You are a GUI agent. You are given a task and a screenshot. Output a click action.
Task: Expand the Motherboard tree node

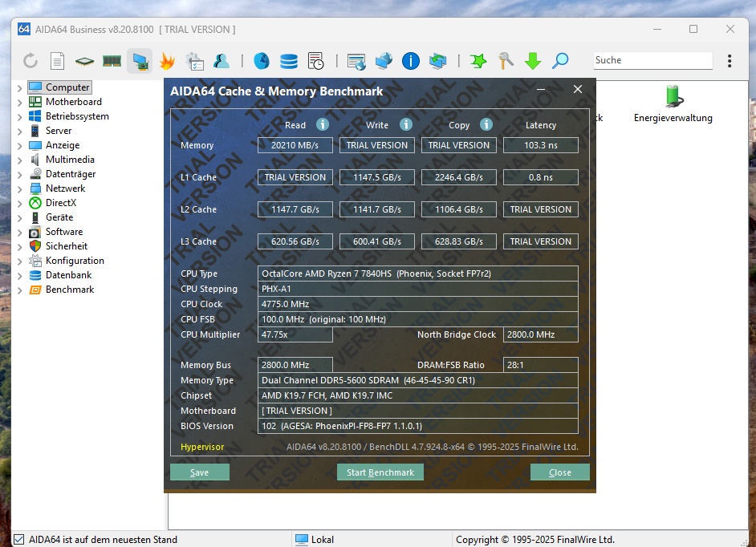coord(19,103)
